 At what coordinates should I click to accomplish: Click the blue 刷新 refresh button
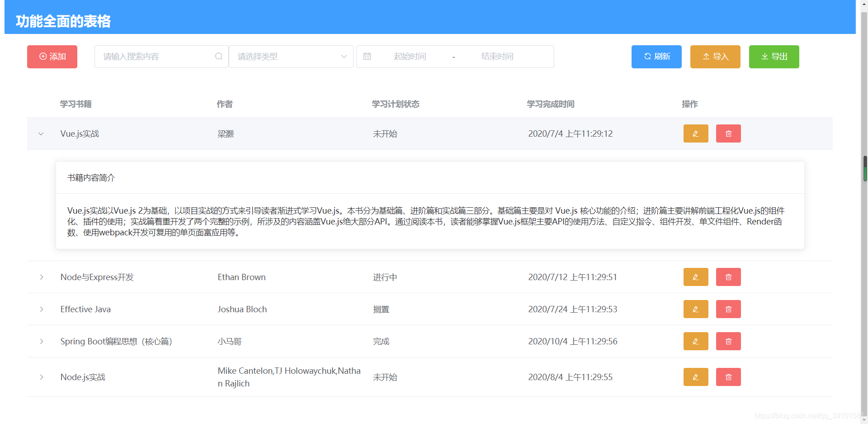click(x=656, y=57)
